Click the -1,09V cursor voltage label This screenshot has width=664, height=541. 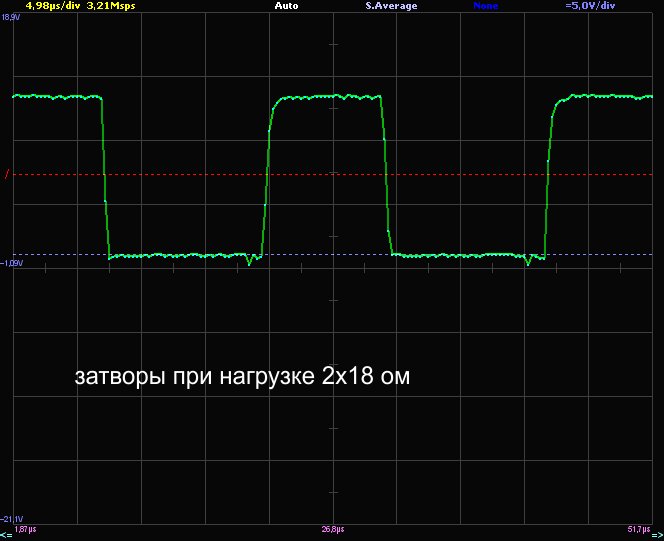click(x=12, y=263)
